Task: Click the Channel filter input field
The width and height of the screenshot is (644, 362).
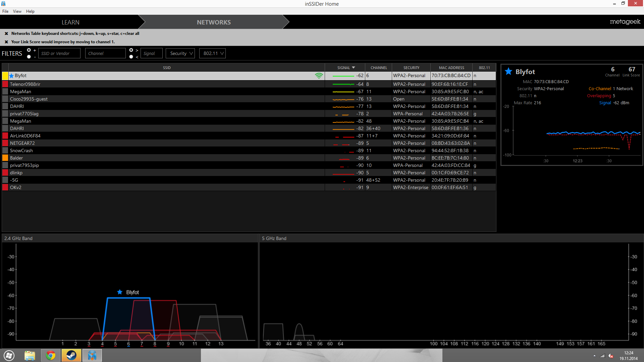Action: pos(105,53)
